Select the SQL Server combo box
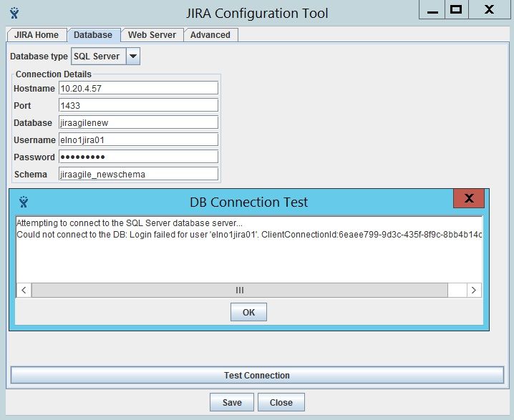Image resolution: width=514 pixels, height=420 pixels. (x=105, y=56)
